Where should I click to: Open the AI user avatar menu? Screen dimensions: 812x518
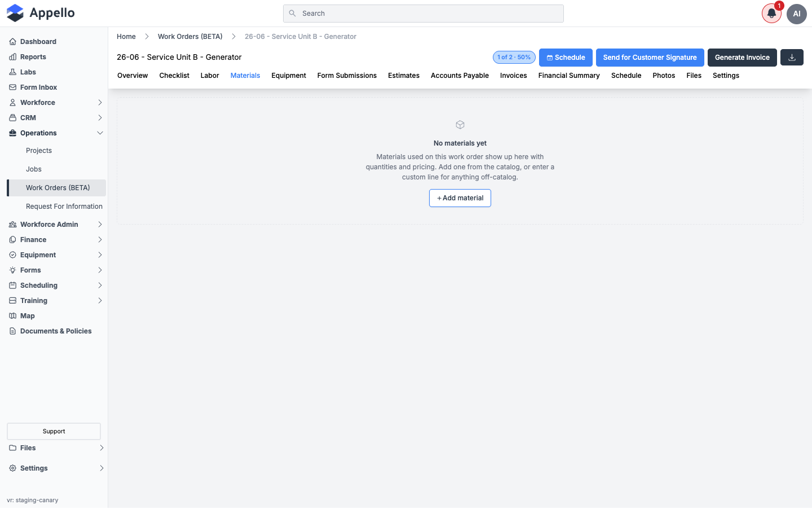797,14
